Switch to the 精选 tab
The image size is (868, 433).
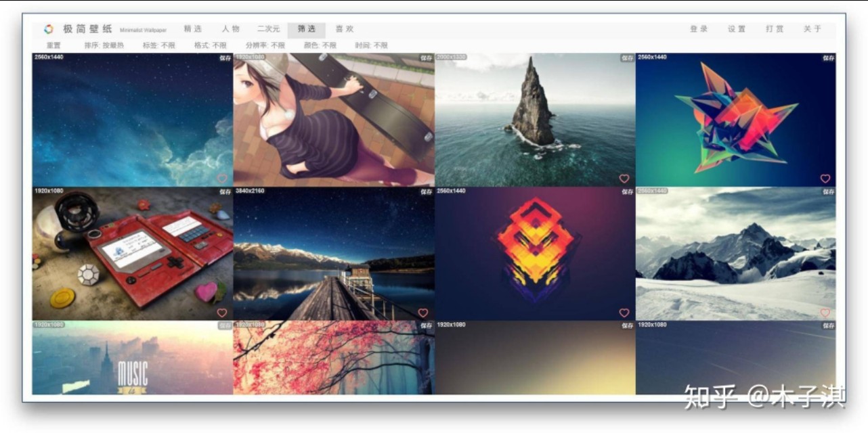[193, 29]
